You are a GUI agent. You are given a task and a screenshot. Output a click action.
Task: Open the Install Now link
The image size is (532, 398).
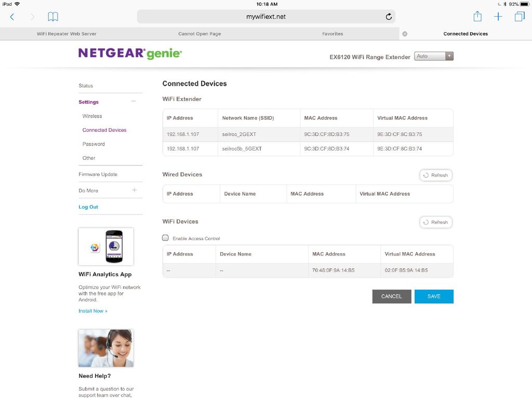coord(92,311)
